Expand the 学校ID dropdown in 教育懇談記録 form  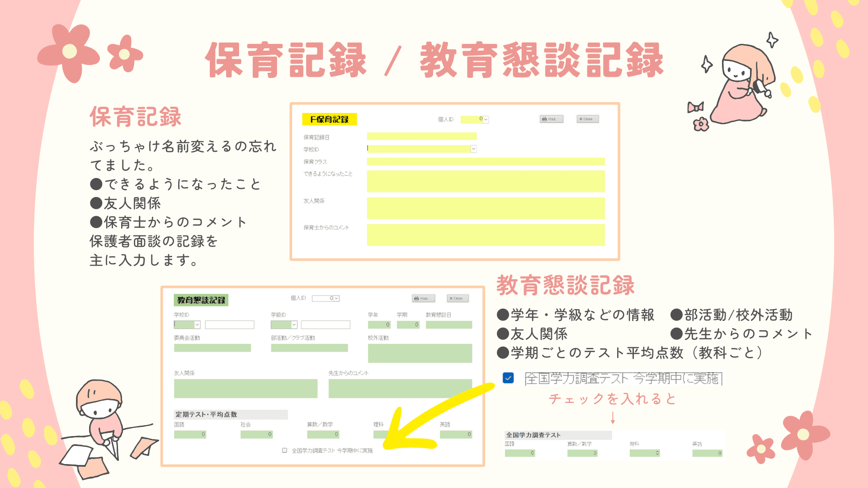197,325
